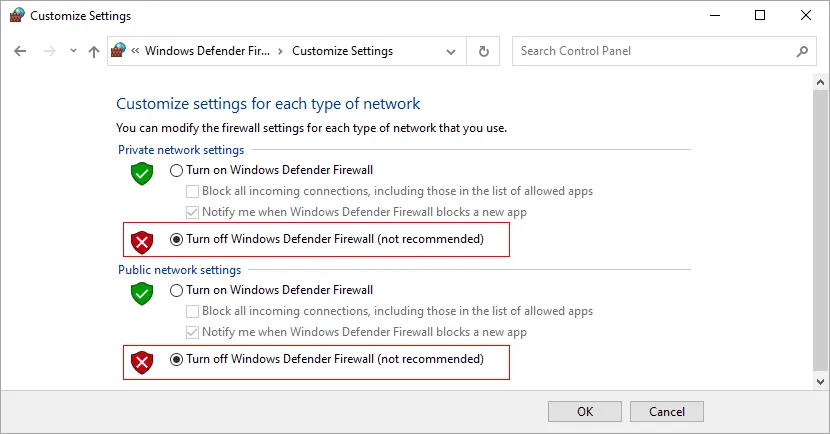
Task: Open the recent locations dropdown arrow
Action: pos(73,51)
